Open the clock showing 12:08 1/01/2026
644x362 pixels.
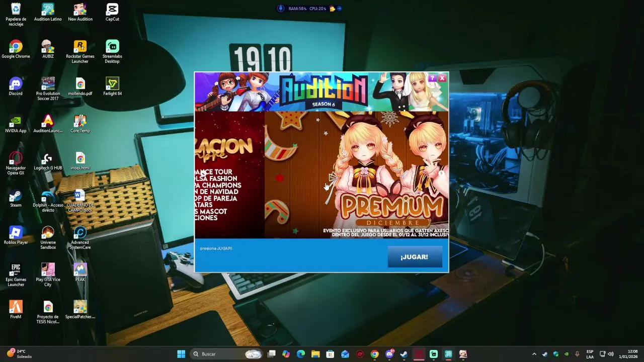click(628, 354)
